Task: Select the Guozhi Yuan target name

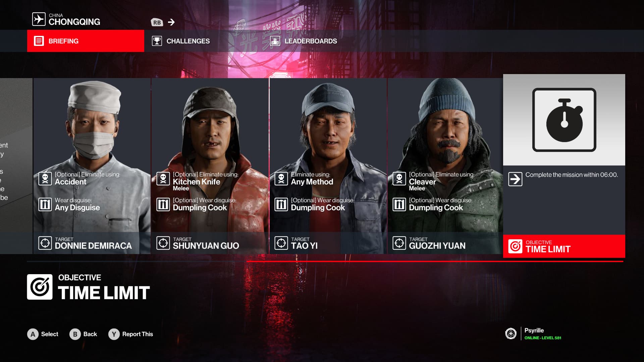Action: [x=437, y=246]
